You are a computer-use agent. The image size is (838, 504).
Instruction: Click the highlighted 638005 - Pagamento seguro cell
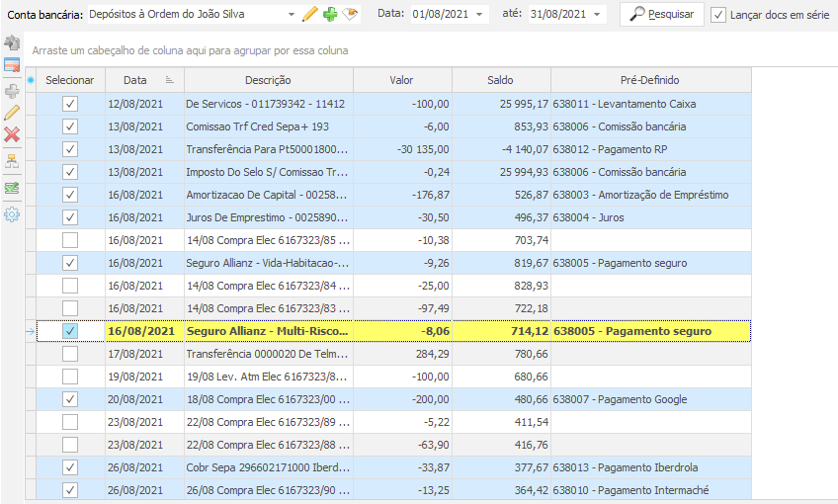point(651,331)
